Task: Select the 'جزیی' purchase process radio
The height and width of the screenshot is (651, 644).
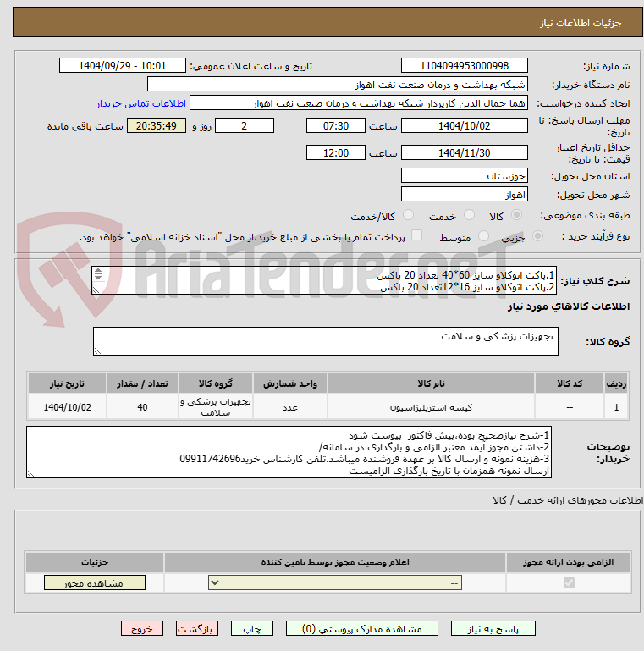Action: point(537,236)
